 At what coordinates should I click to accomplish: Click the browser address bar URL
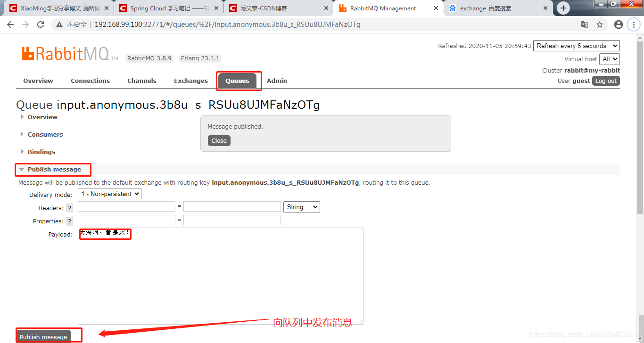(x=227, y=24)
